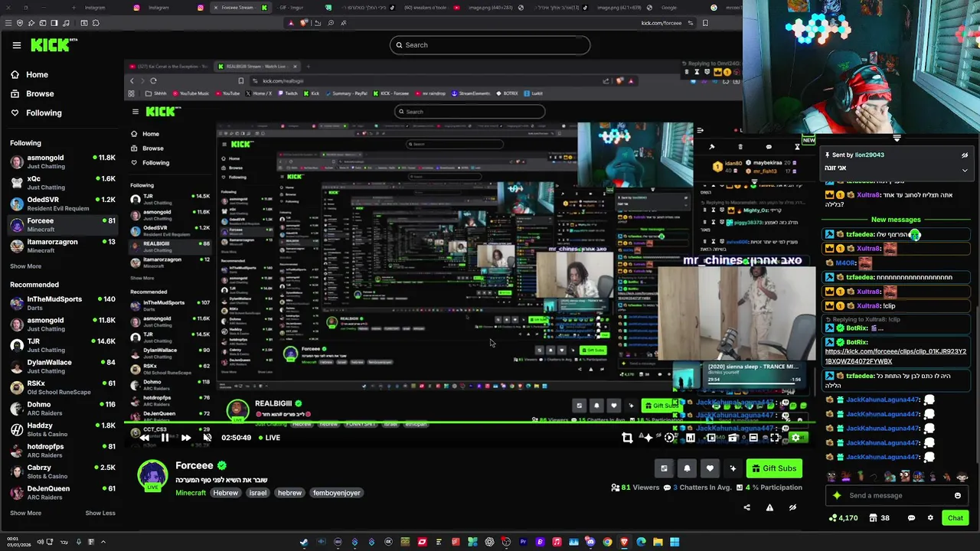Screen dimensions: 980x551
Task: Send message with Chat button
Action: [x=955, y=518]
